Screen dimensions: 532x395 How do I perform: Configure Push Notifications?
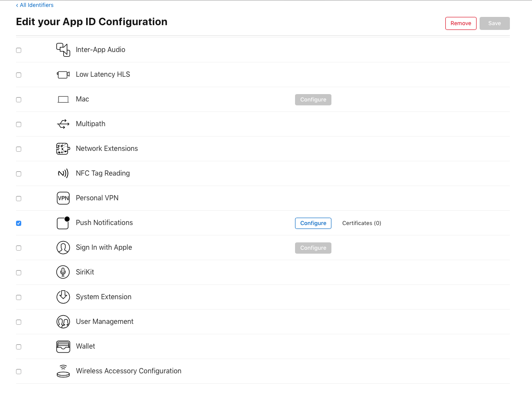coord(313,223)
